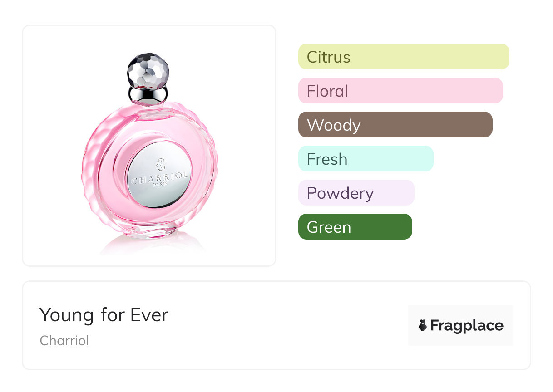Select the Citrus accord bar

click(x=403, y=57)
